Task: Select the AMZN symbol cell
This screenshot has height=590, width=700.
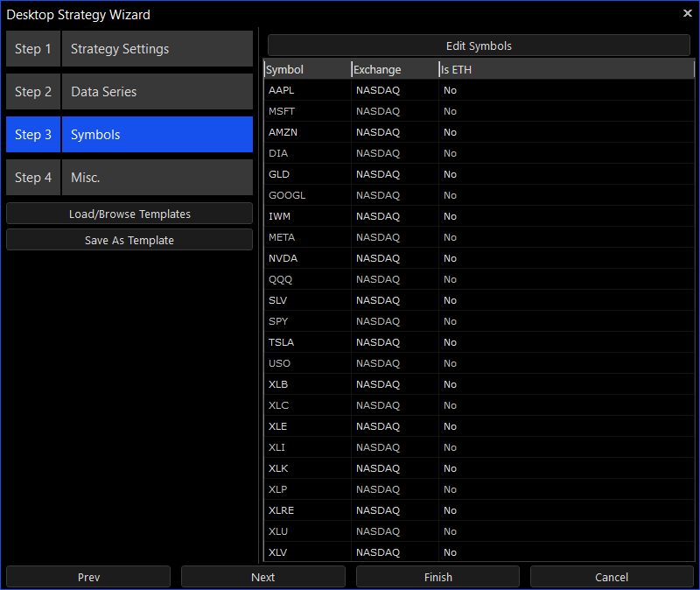Action: coord(308,132)
